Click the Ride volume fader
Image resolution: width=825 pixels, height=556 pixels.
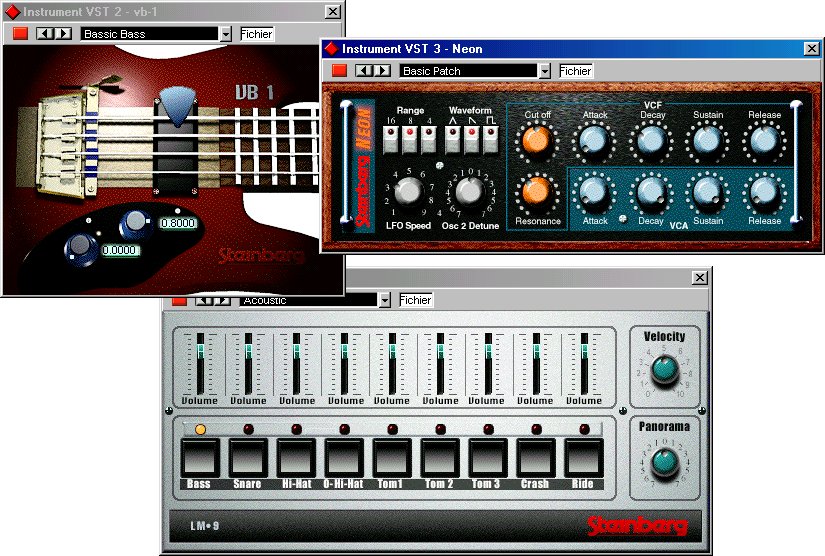(x=584, y=352)
